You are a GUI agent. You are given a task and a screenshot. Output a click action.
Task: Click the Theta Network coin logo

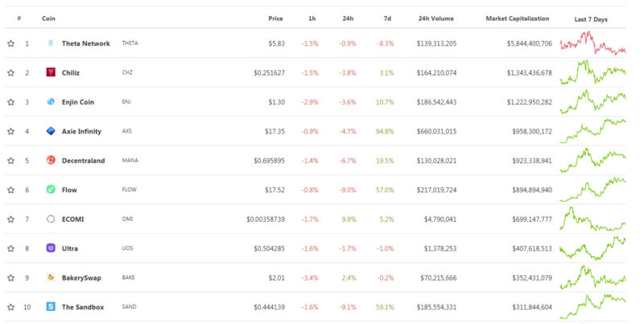(x=51, y=43)
